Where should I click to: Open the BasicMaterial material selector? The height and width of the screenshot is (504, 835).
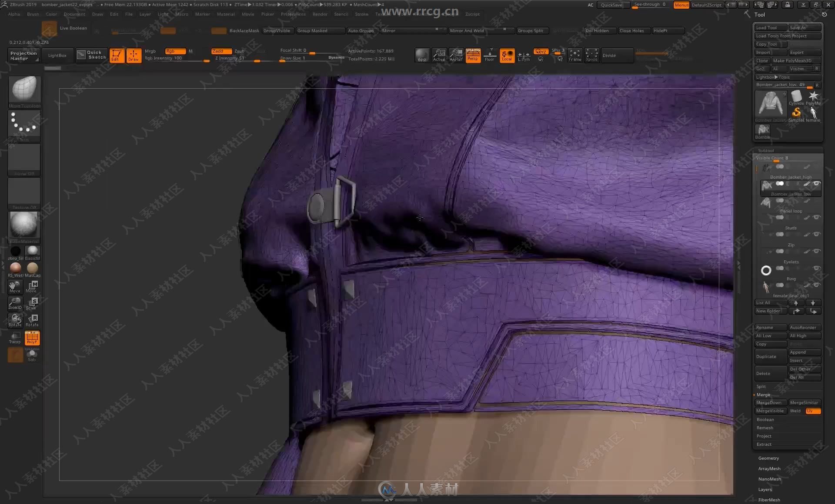tap(24, 227)
